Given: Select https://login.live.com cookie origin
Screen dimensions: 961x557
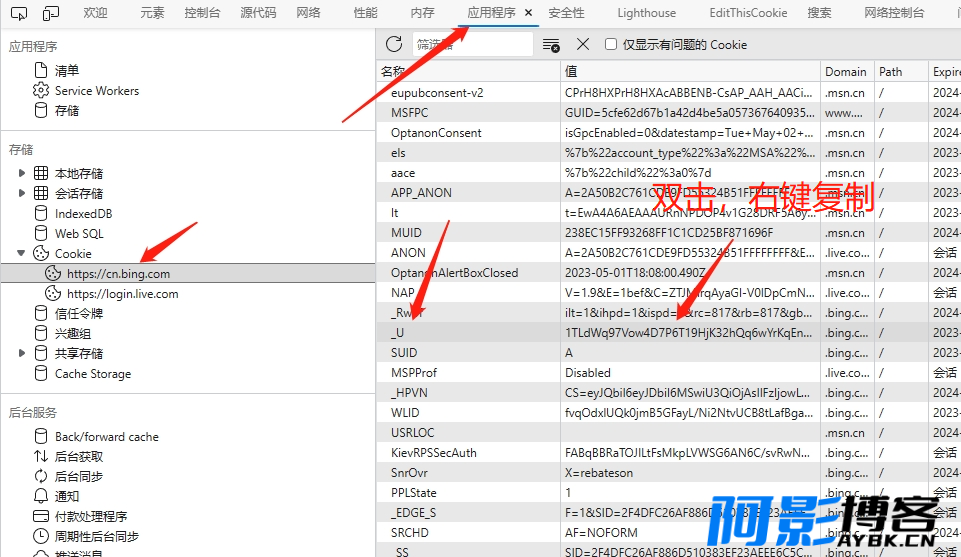Looking at the screenshot, I should tap(123, 294).
